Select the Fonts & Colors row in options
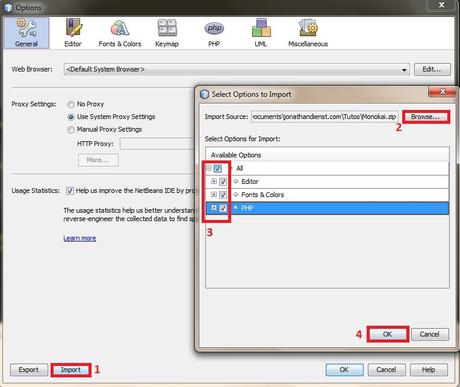460x387 pixels. (x=327, y=195)
